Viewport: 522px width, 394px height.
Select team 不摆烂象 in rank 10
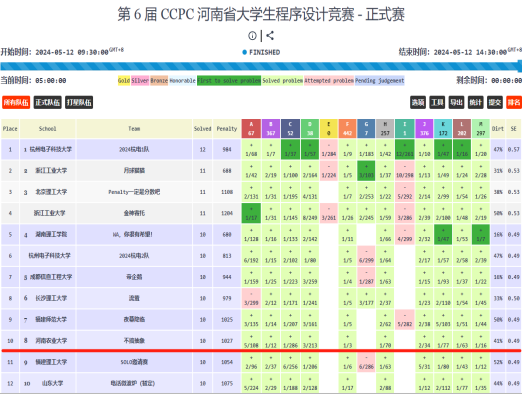[134, 341]
